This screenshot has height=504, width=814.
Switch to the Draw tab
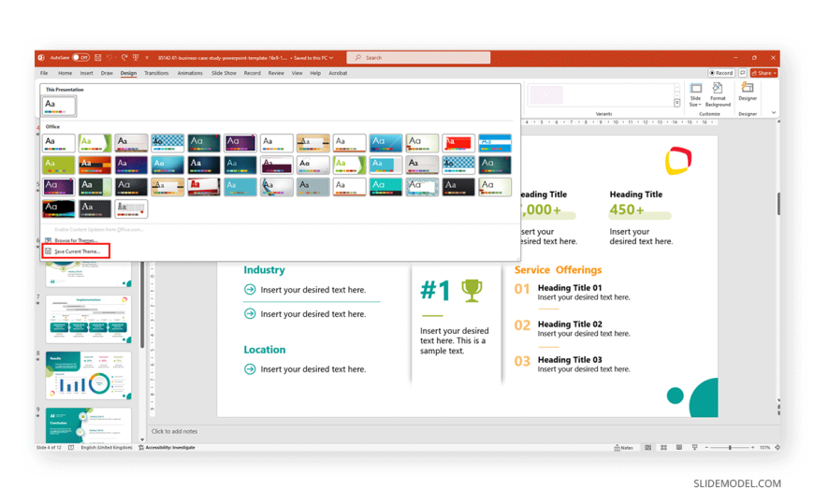[107, 73]
